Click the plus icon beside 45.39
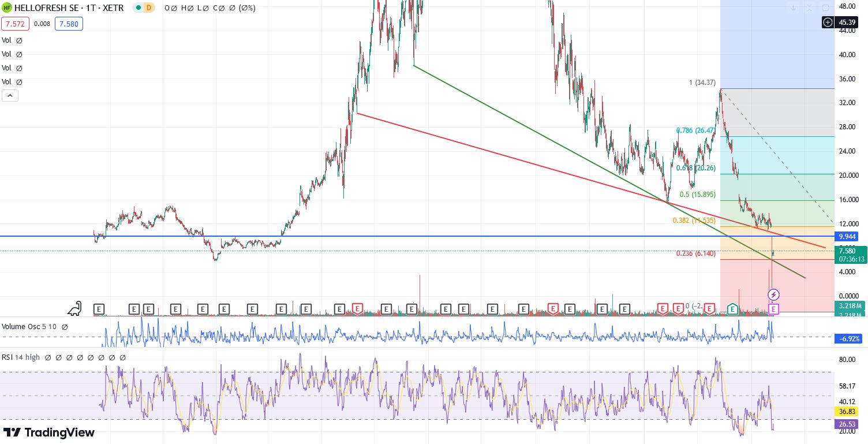This screenshot has width=868, height=444. 828,22
